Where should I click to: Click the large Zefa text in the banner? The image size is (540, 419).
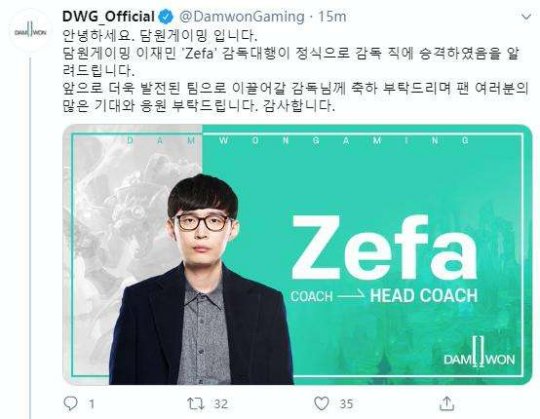[x=384, y=247]
